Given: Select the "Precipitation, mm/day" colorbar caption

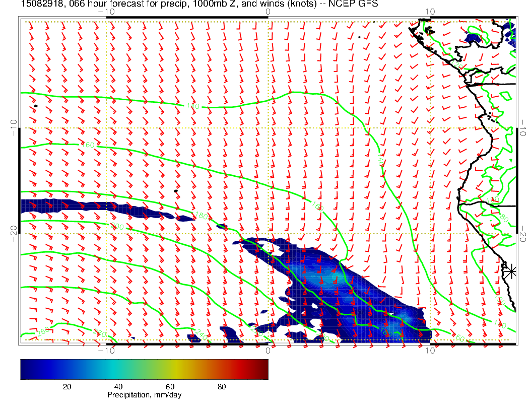Looking at the screenshot, I should tap(144, 395).
